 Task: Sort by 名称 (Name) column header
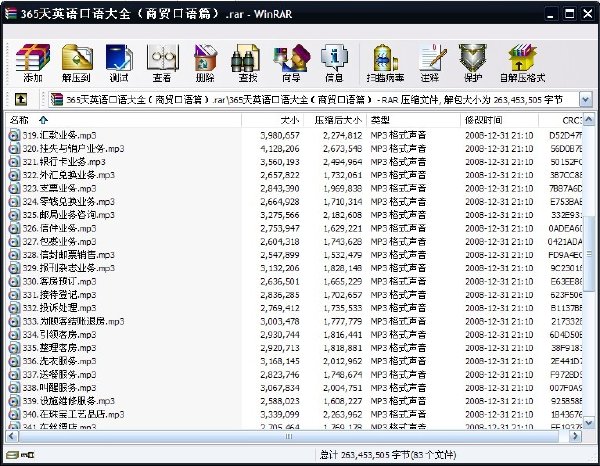point(124,120)
